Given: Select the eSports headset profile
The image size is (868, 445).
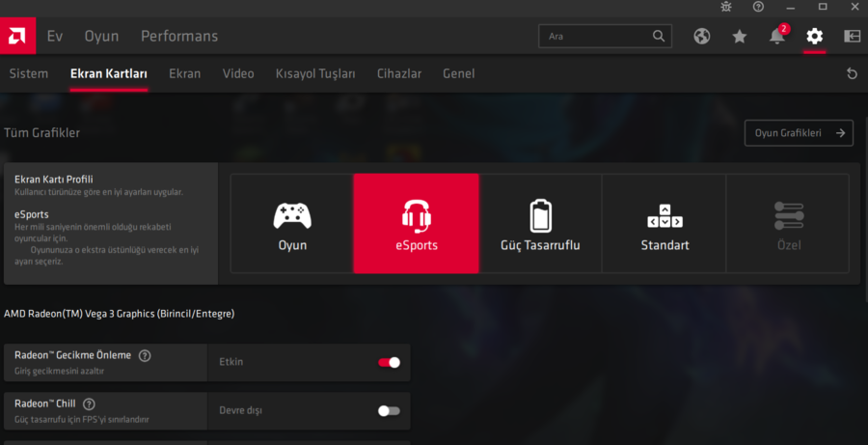Looking at the screenshot, I should (x=417, y=223).
